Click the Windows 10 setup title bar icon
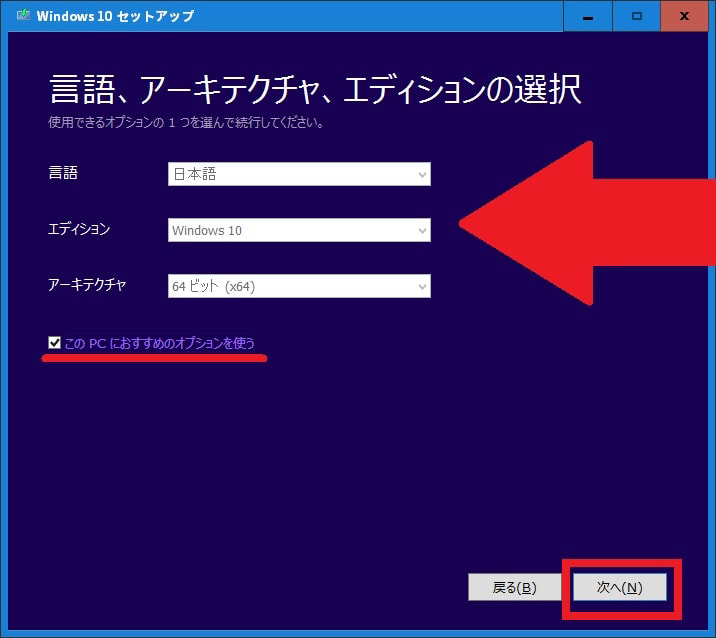Image resolution: width=716 pixels, height=638 pixels. (x=23, y=15)
